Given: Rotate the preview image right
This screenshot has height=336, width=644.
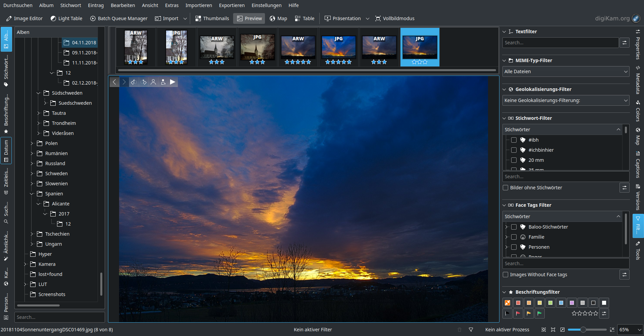Looking at the screenshot, I should point(144,82).
